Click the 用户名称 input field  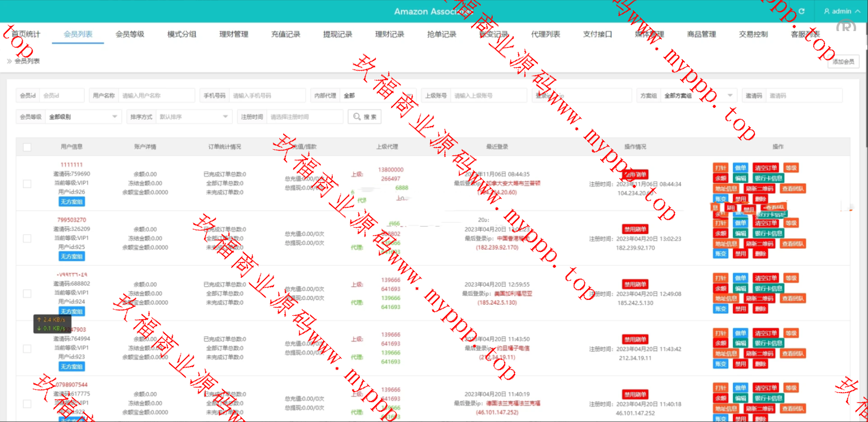[157, 95]
